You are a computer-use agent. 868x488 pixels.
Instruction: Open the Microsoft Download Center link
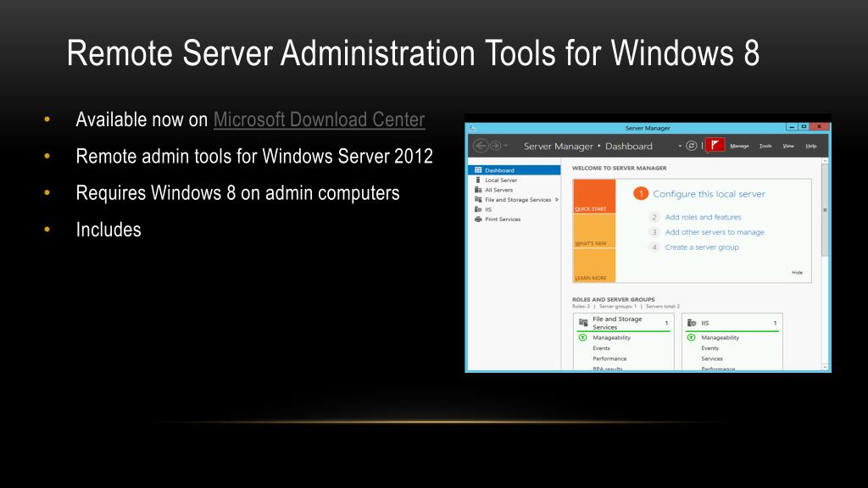[x=320, y=119]
